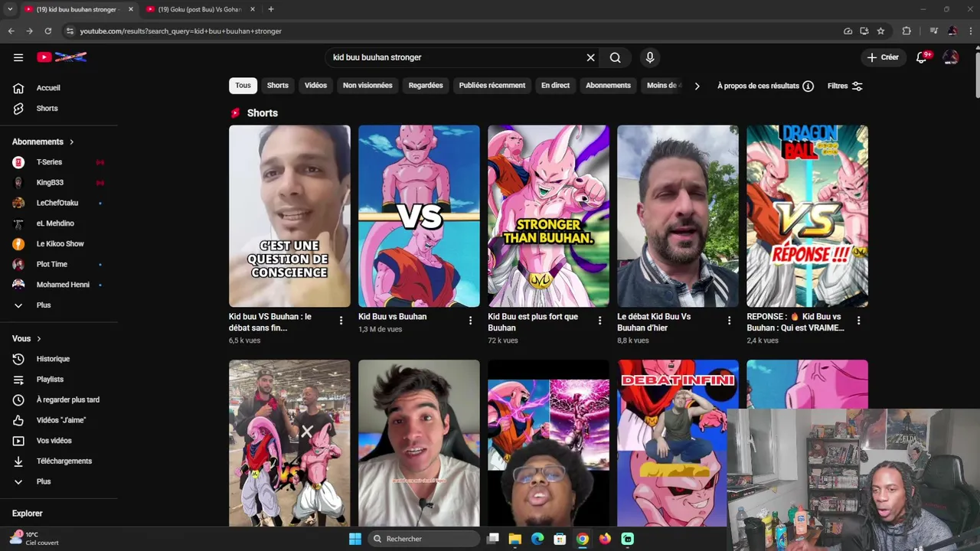Open options menu for Kid Buu vs Buuhan
This screenshot has height=551, width=980.
tap(470, 321)
